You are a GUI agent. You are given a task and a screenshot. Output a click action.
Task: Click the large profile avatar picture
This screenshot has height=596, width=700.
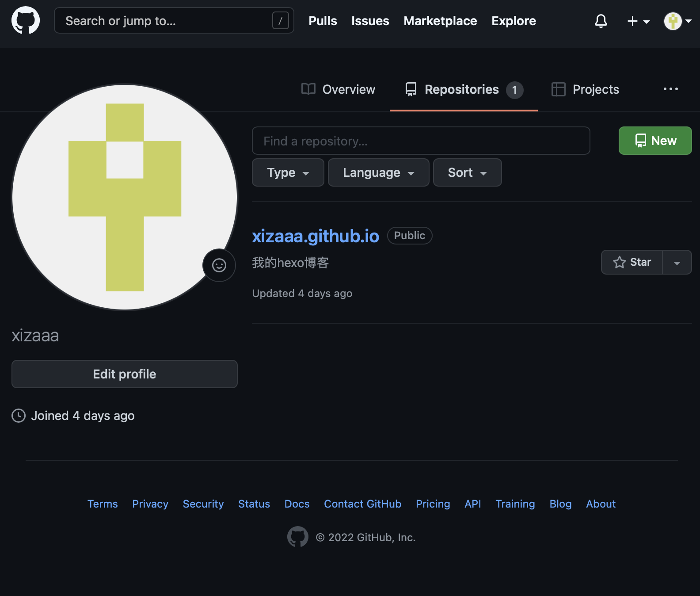(x=125, y=197)
